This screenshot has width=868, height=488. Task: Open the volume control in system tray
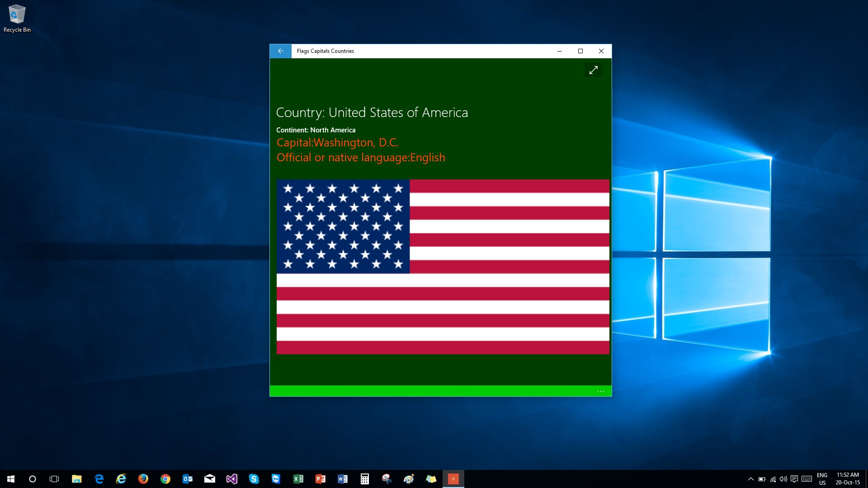click(x=783, y=479)
